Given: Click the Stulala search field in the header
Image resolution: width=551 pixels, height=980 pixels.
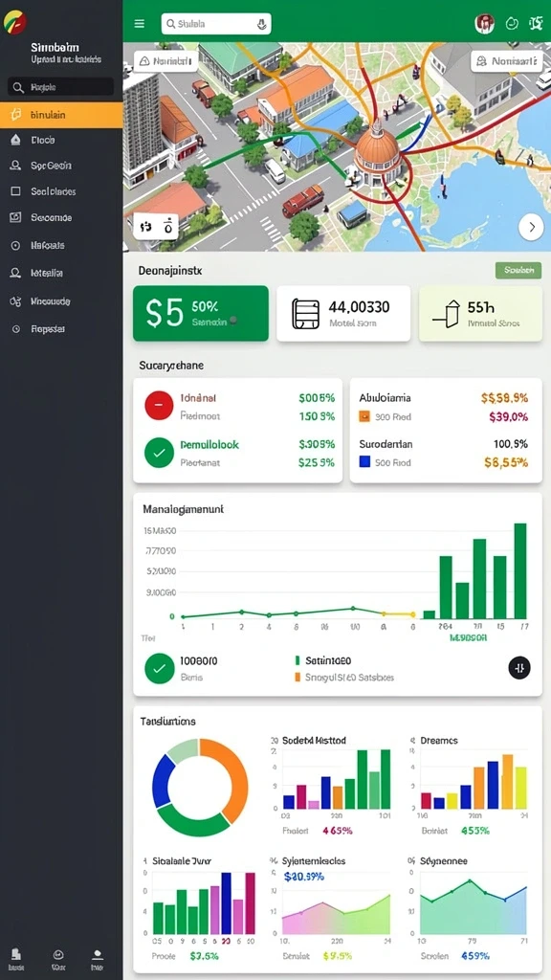Looking at the screenshot, I should click(216, 24).
